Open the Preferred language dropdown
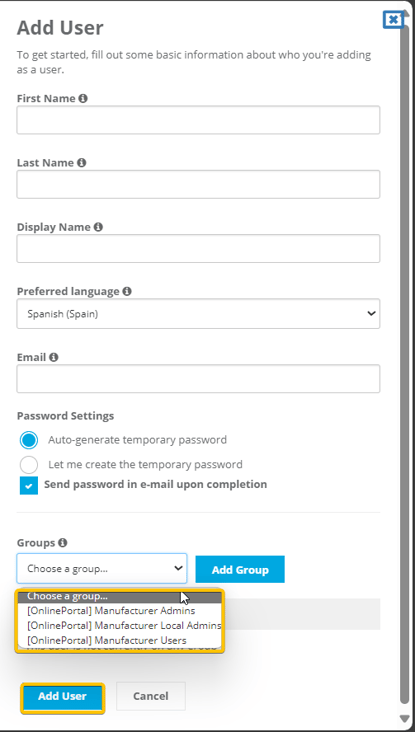415x732 pixels. point(198,314)
